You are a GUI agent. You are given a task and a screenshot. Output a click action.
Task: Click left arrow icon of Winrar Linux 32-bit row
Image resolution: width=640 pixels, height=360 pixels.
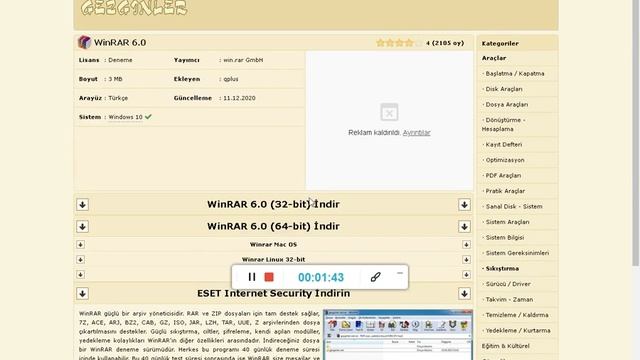click(80, 260)
